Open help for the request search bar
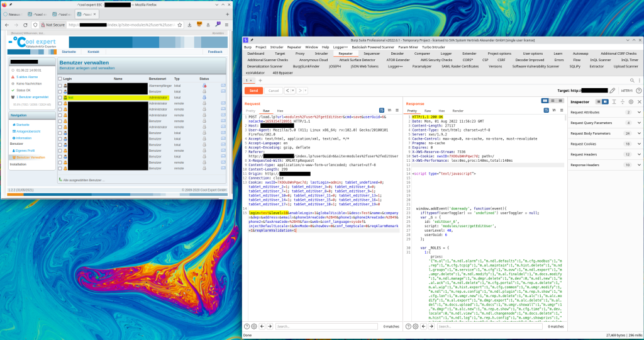Image resolution: width=644 pixels, height=340 pixels. coord(247,326)
